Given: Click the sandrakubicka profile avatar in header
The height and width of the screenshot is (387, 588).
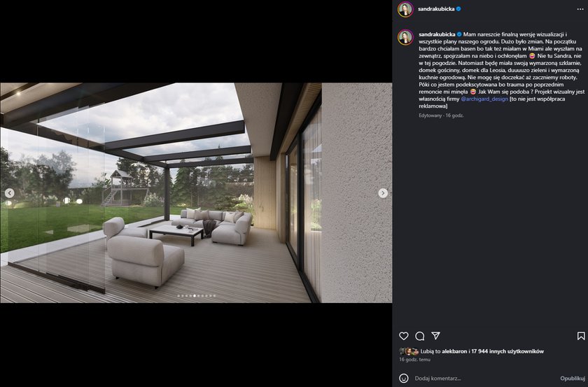Looking at the screenshot, I should pos(405,9).
